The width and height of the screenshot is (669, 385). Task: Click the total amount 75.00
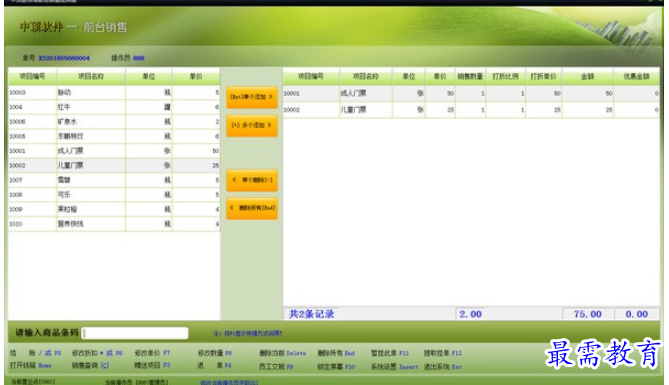tap(588, 314)
